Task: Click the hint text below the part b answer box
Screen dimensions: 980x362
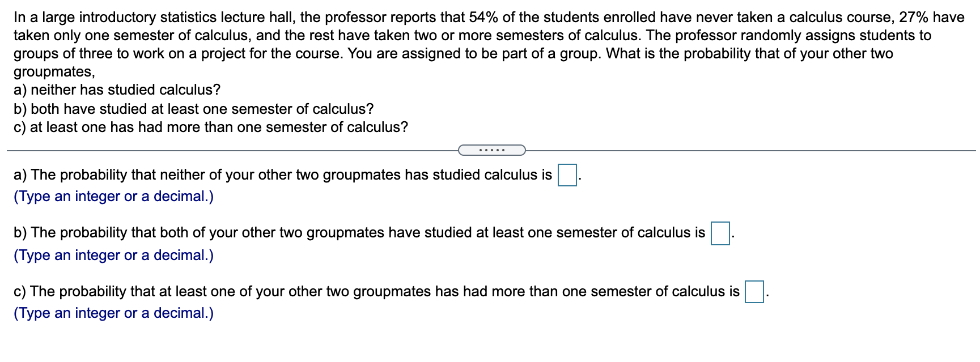Action: (113, 255)
